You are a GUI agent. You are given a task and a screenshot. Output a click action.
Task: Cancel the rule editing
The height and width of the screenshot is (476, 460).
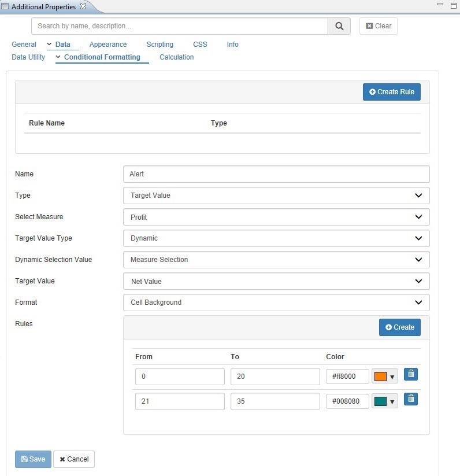pyautogui.click(x=73, y=459)
